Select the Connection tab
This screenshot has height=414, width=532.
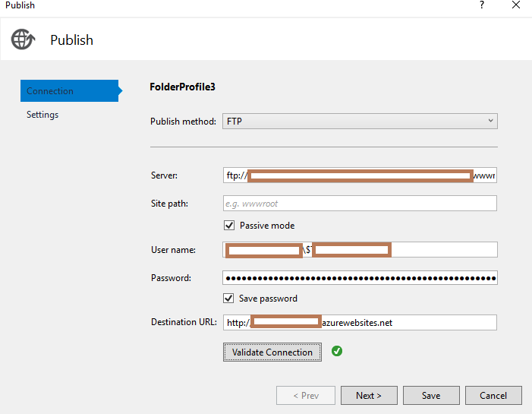coord(68,91)
